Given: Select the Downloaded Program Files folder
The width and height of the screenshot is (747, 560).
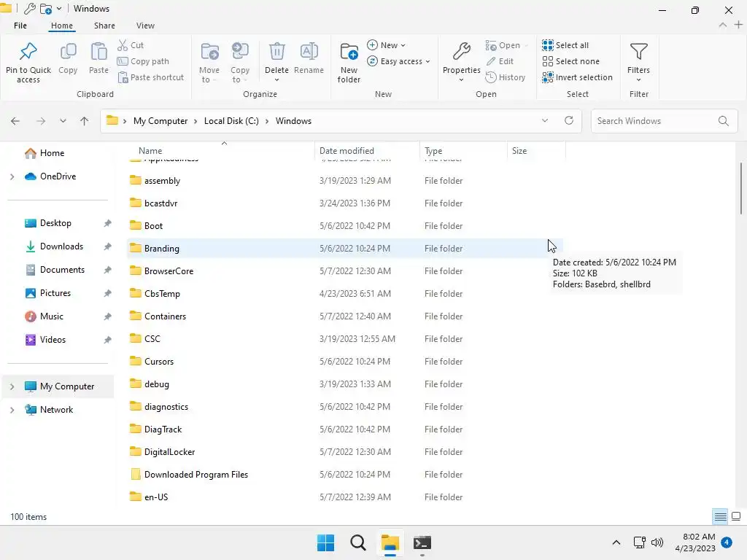Looking at the screenshot, I should (345, 474).
